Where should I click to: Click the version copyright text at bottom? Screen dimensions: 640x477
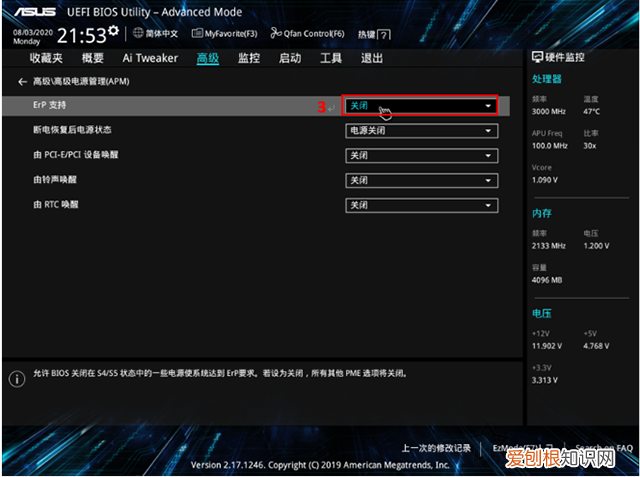320,465
